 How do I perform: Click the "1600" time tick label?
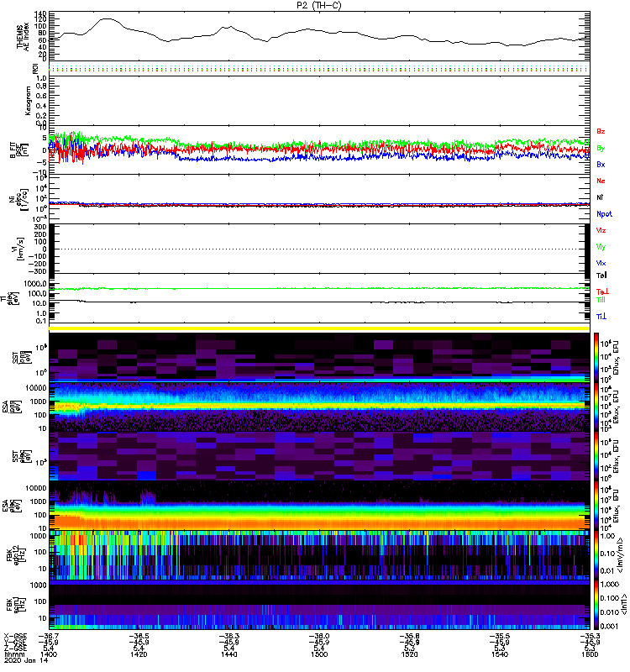tap(591, 654)
